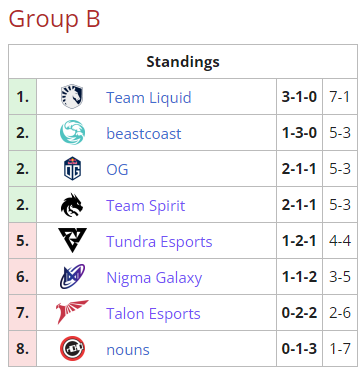Click the Standings table header
The image size is (360, 368).
(183, 62)
